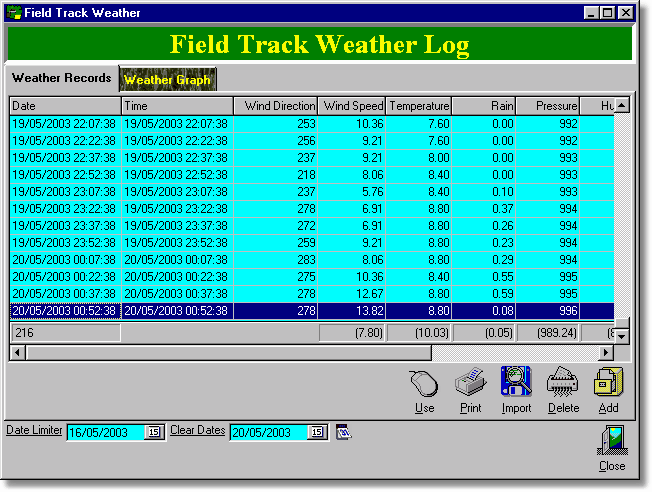Open calendar picker for 20/05/2003 date
The image size is (652, 492).
tap(317, 432)
